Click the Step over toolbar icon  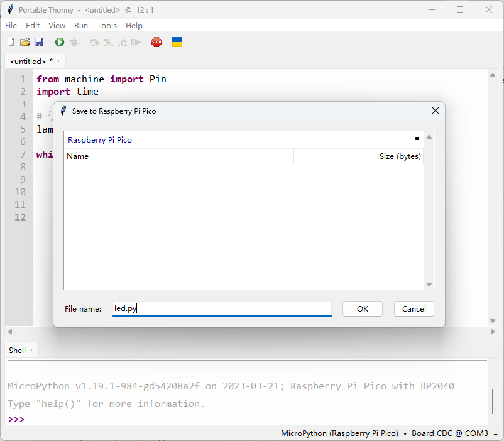click(x=94, y=43)
